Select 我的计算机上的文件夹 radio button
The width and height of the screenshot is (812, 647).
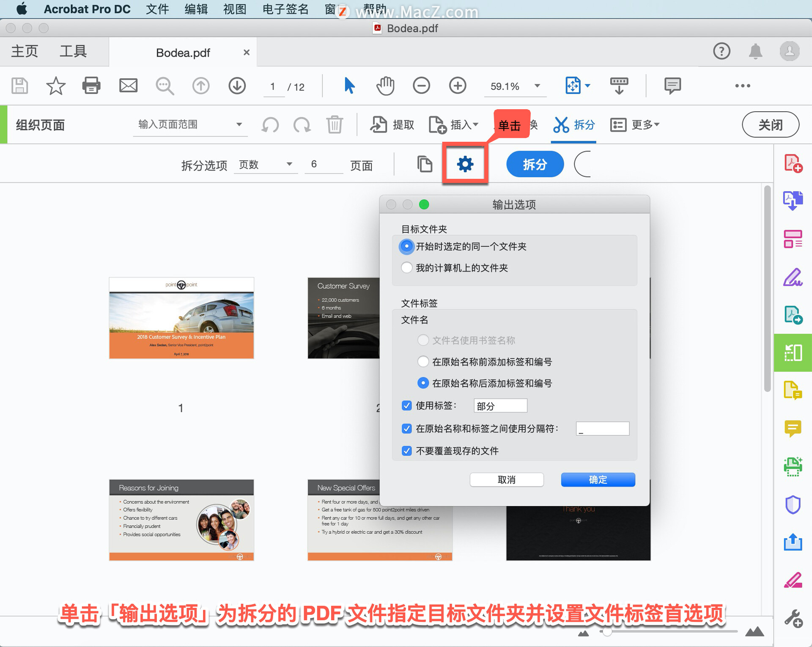click(406, 267)
